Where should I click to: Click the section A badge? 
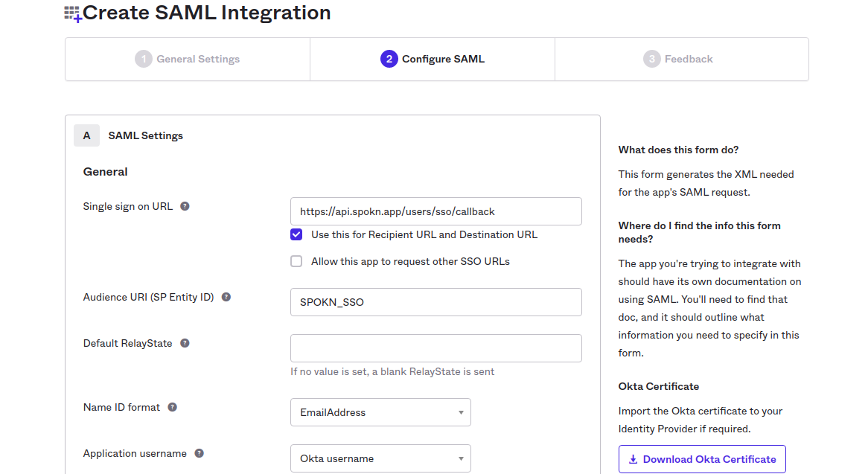pos(86,135)
